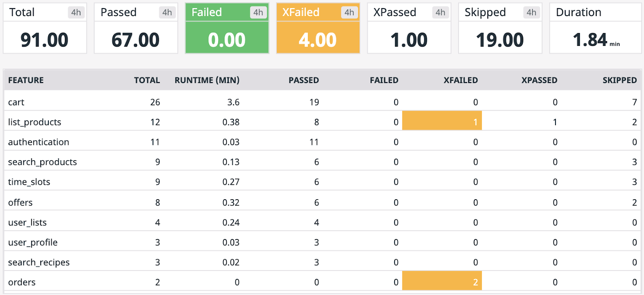Sort table by FEATURE column header
This screenshot has height=295, width=644.
pos(26,80)
